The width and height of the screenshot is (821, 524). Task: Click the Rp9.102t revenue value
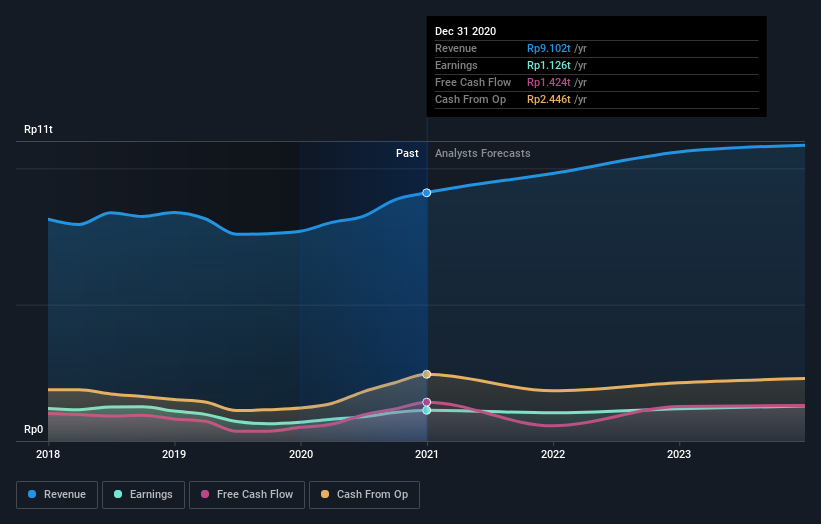tap(549, 48)
